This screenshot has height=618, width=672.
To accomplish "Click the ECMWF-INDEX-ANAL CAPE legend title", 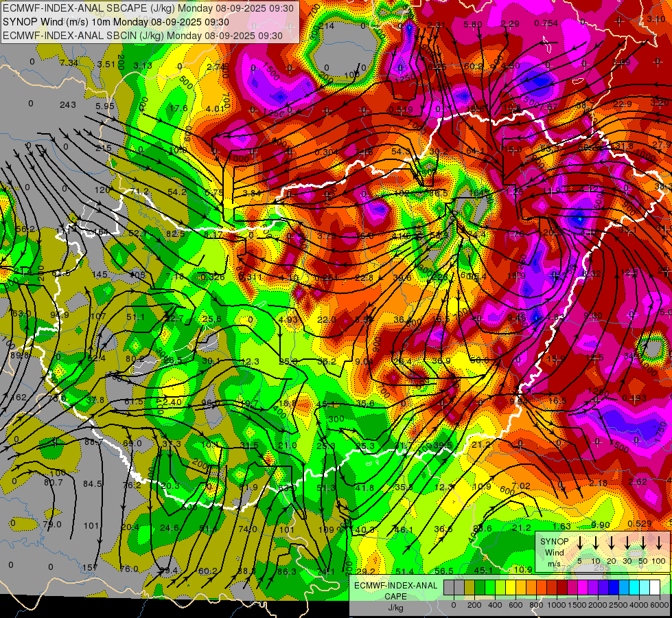I will (395, 591).
